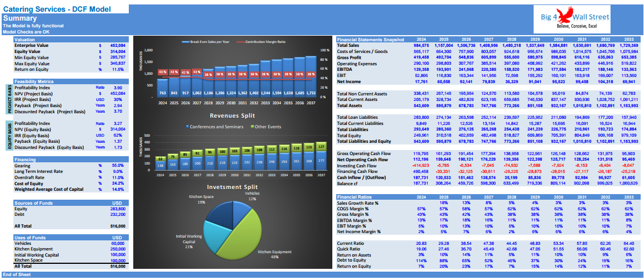Select the Vehicles 60,000 cell

[119, 243]
